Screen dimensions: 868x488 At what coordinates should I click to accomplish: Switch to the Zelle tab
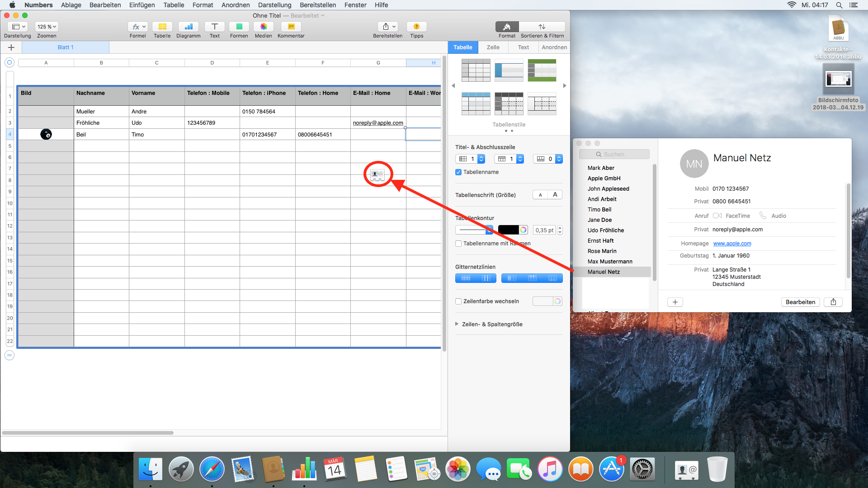point(493,47)
